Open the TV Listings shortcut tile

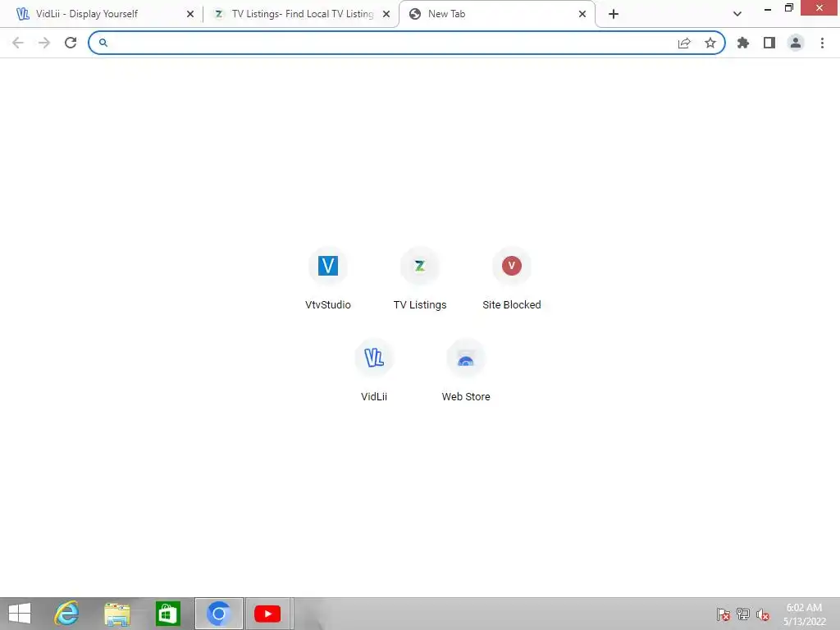point(420,266)
